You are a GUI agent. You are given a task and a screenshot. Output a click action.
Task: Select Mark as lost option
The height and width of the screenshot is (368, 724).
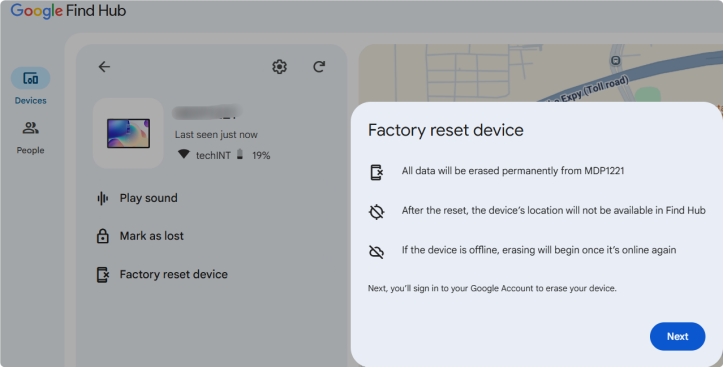tap(141, 236)
